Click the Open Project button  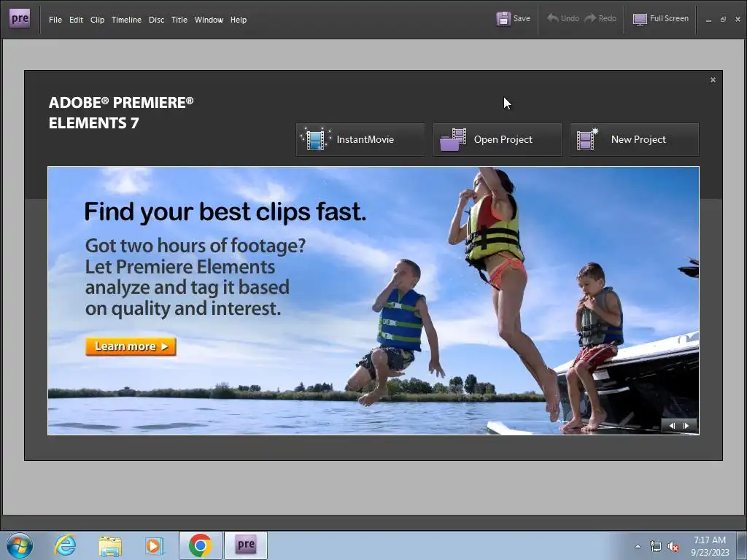click(x=498, y=139)
